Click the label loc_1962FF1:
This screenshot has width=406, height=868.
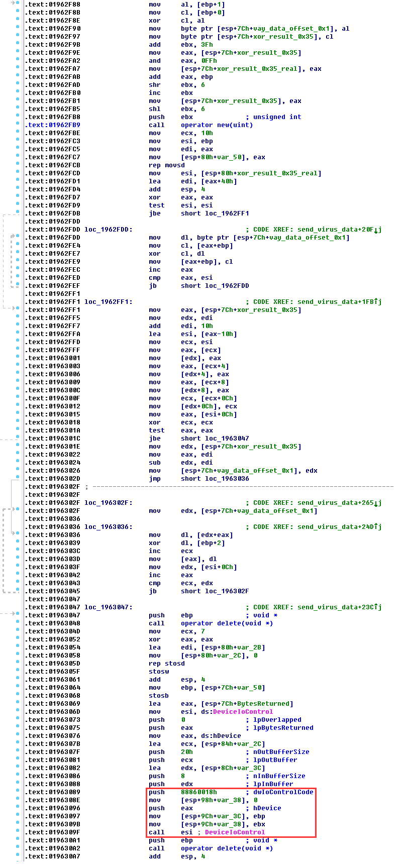tap(109, 302)
